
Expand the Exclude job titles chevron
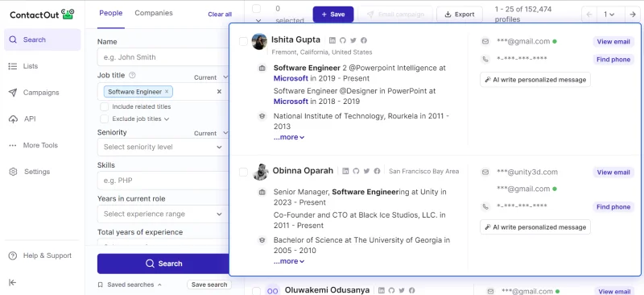pyautogui.click(x=167, y=119)
